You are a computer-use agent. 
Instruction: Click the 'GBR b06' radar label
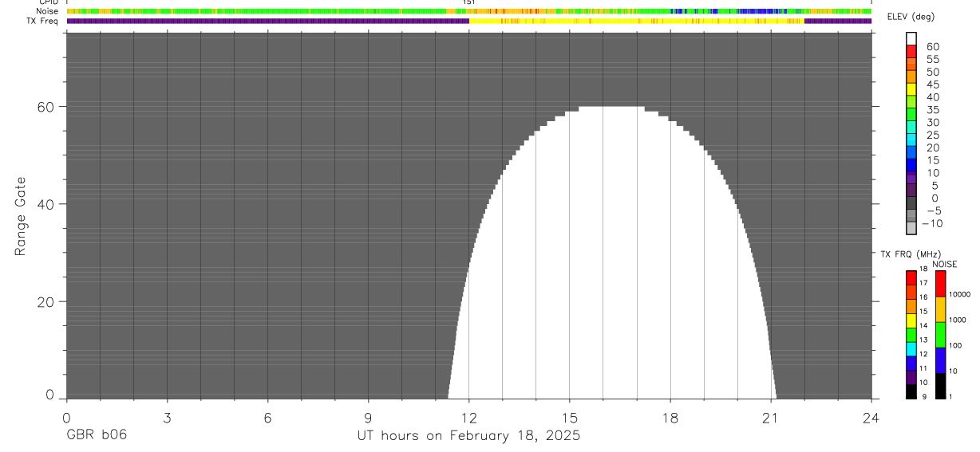point(97,436)
